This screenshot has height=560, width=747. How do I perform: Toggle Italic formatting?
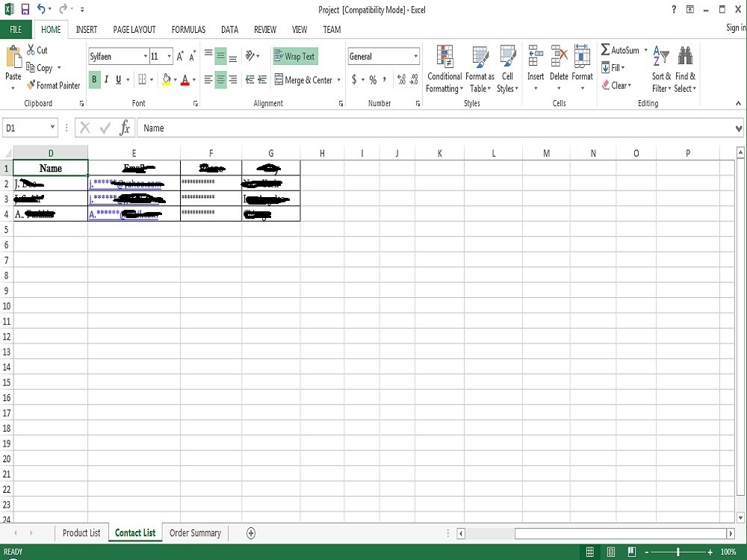[106, 79]
